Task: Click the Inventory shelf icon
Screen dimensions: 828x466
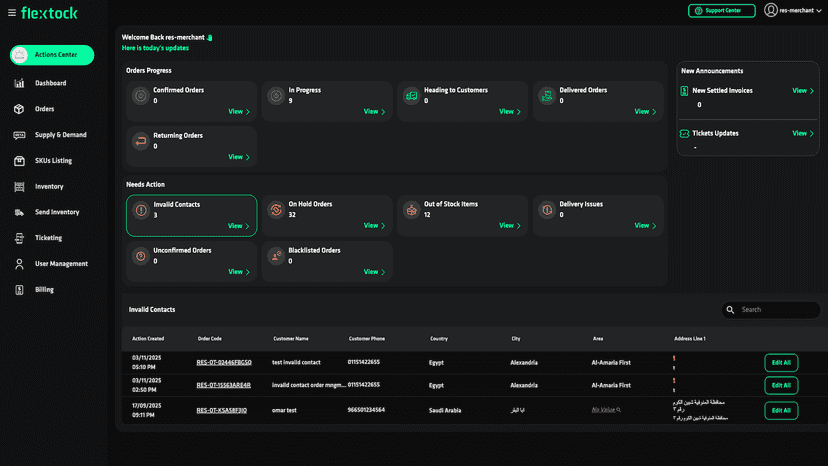Action: 19,187
